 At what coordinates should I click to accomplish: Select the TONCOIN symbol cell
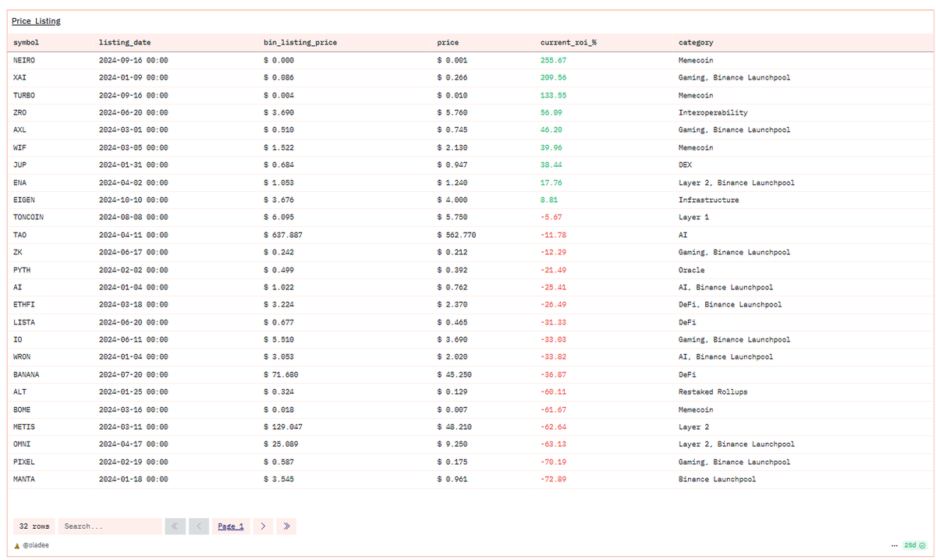[29, 218]
